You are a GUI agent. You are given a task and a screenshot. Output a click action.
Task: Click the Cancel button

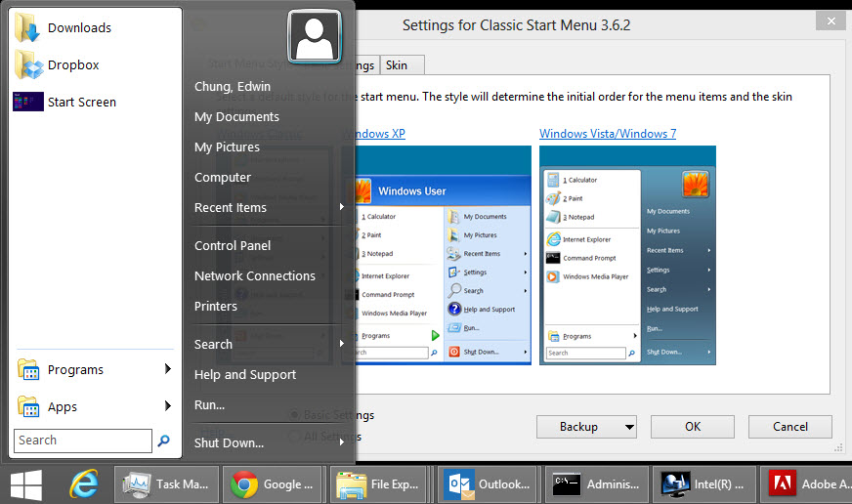click(x=790, y=427)
